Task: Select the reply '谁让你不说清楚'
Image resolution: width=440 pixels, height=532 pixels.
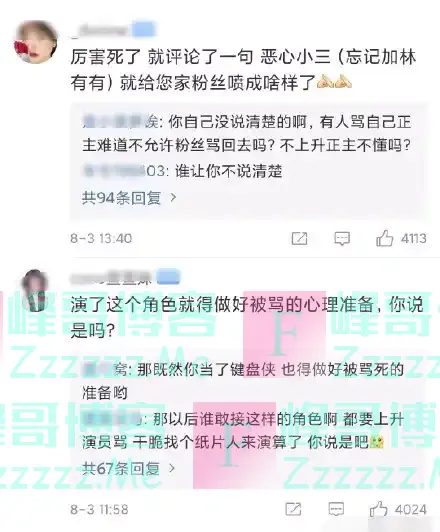Action: point(183,171)
